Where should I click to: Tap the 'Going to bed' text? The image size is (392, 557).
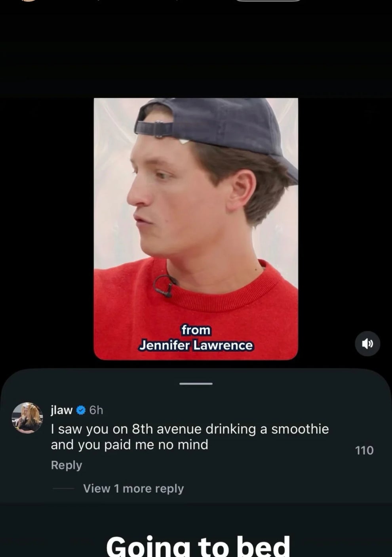[198, 546]
